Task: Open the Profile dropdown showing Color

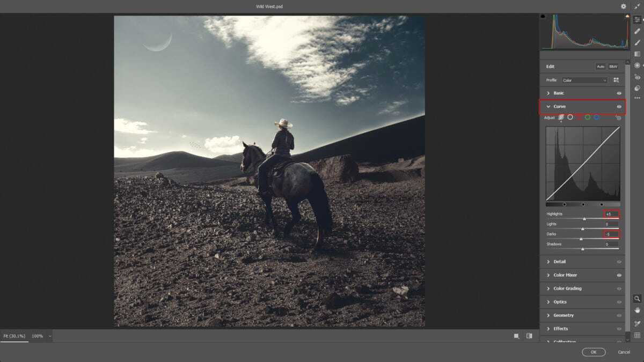Action: click(584, 80)
